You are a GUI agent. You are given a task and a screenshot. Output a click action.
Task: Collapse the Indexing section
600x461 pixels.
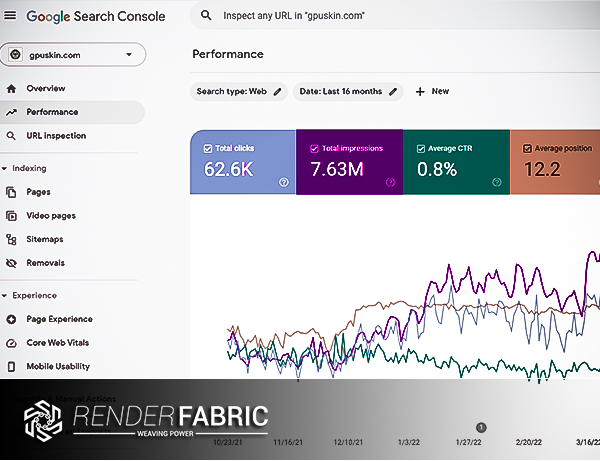pyautogui.click(x=24, y=168)
